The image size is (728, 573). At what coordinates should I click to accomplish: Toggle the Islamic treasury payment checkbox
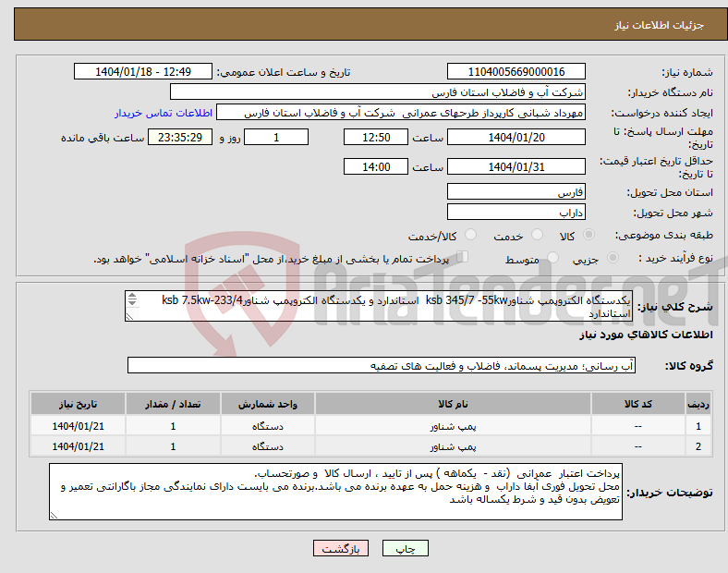pos(463,257)
